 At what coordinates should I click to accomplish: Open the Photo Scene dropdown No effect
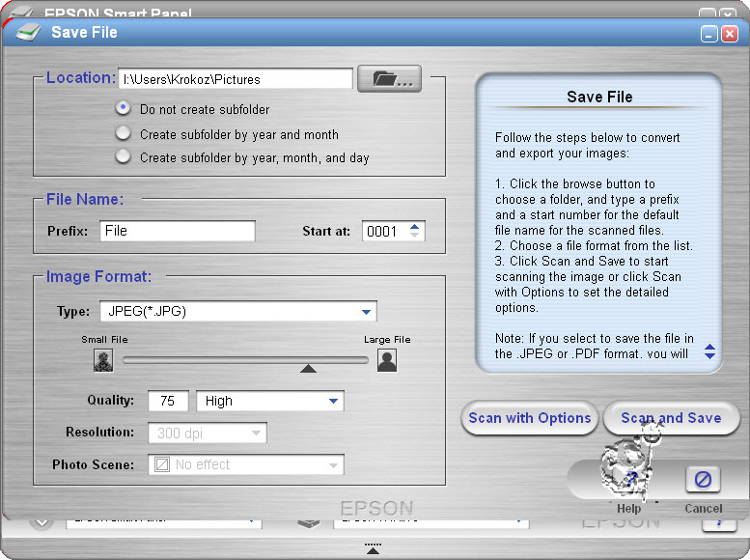point(246,464)
